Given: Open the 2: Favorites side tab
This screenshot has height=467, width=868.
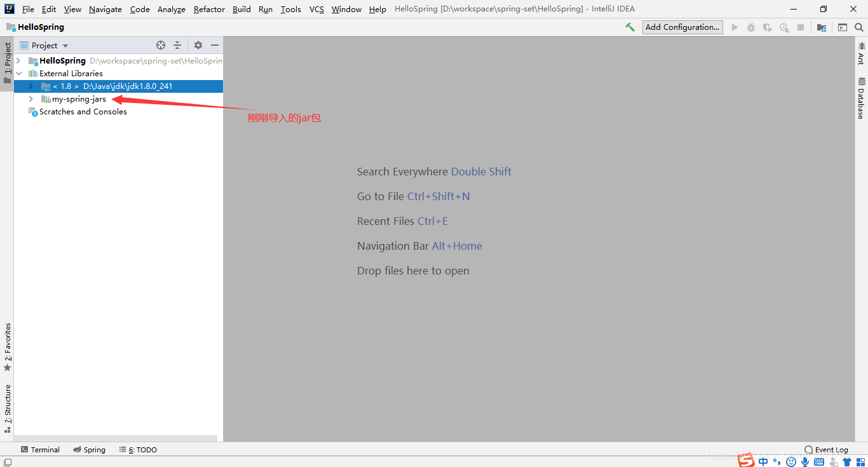Looking at the screenshot, I should point(7,348).
